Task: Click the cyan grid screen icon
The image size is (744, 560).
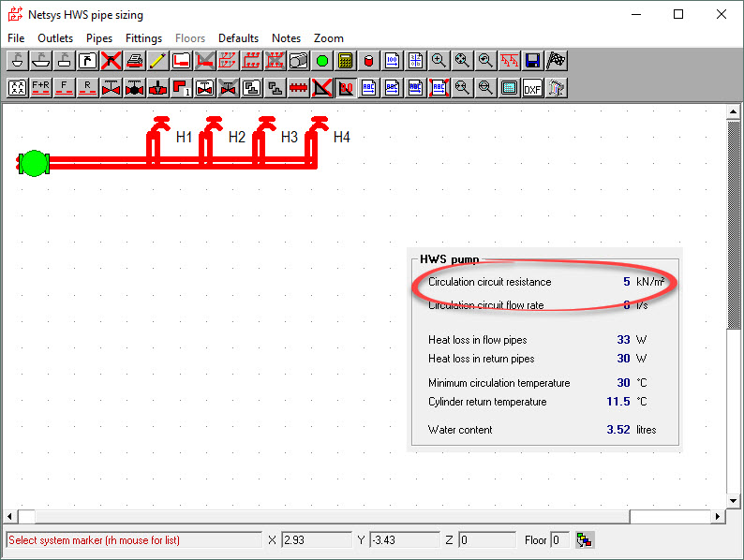Action: 509,88
